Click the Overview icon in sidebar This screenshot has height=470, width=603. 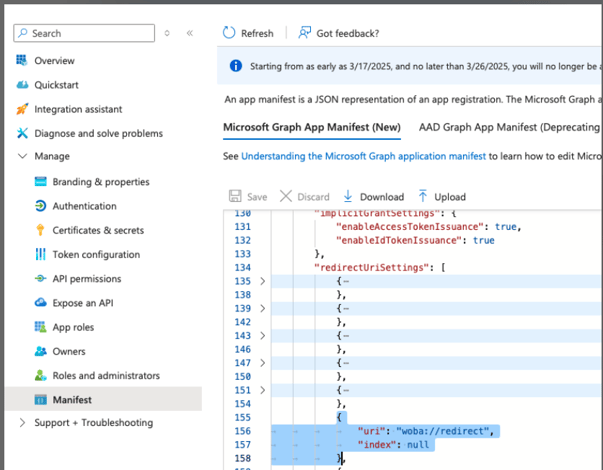tap(22, 61)
